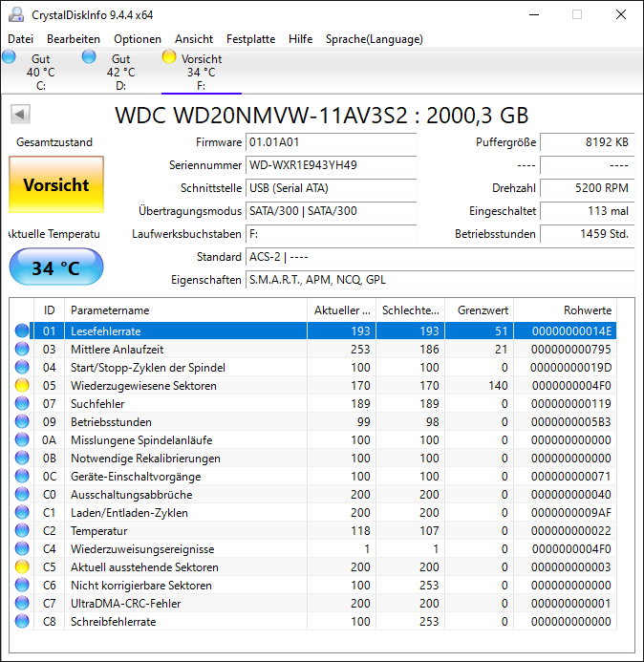The width and height of the screenshot is (644, 662).
Task: Click the Eingeschaltet field 113 mal
Action: pyautogui.click(x=588, y=211)
